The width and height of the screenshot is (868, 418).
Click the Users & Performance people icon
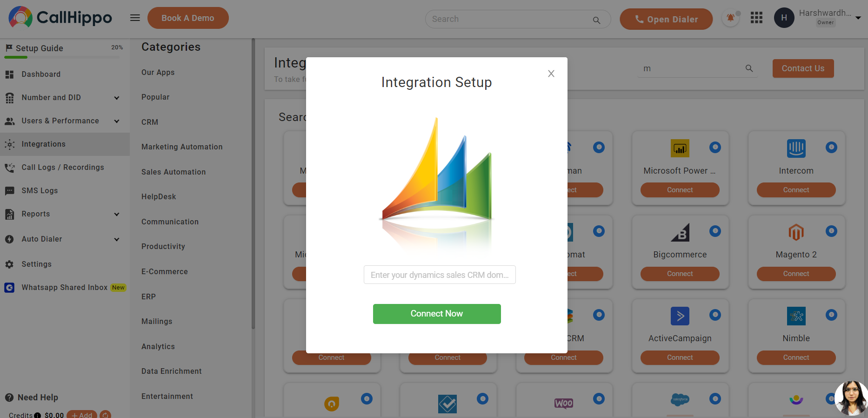tap(9, 121)
